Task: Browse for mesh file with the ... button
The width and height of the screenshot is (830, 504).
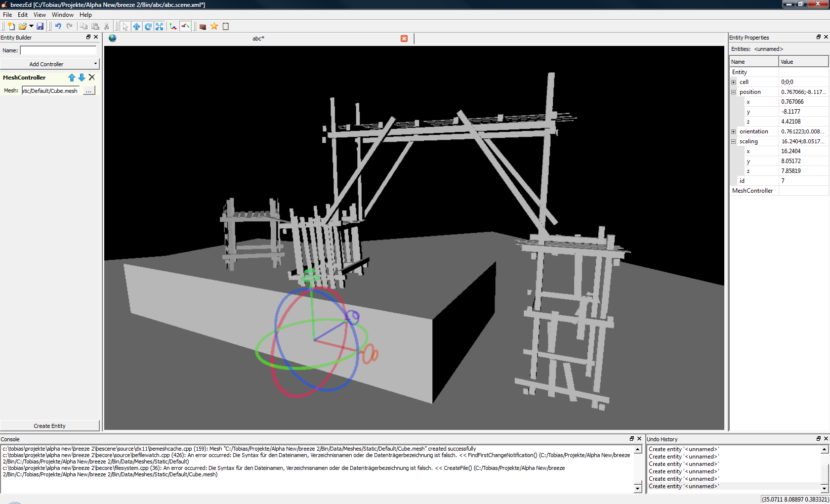Action: (x=88, y=91)
